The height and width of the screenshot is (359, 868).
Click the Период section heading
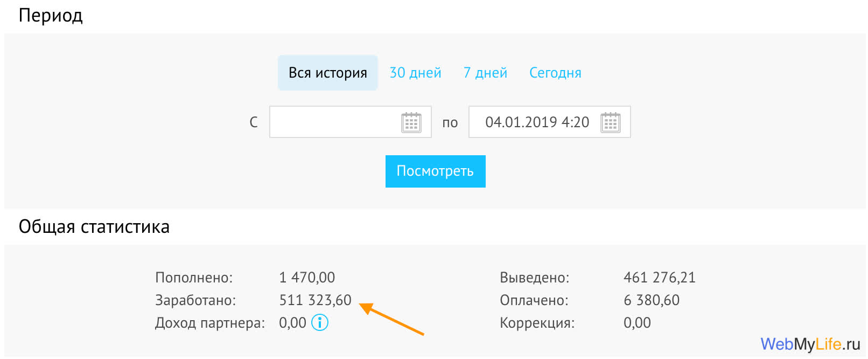(x=51, y=15)
